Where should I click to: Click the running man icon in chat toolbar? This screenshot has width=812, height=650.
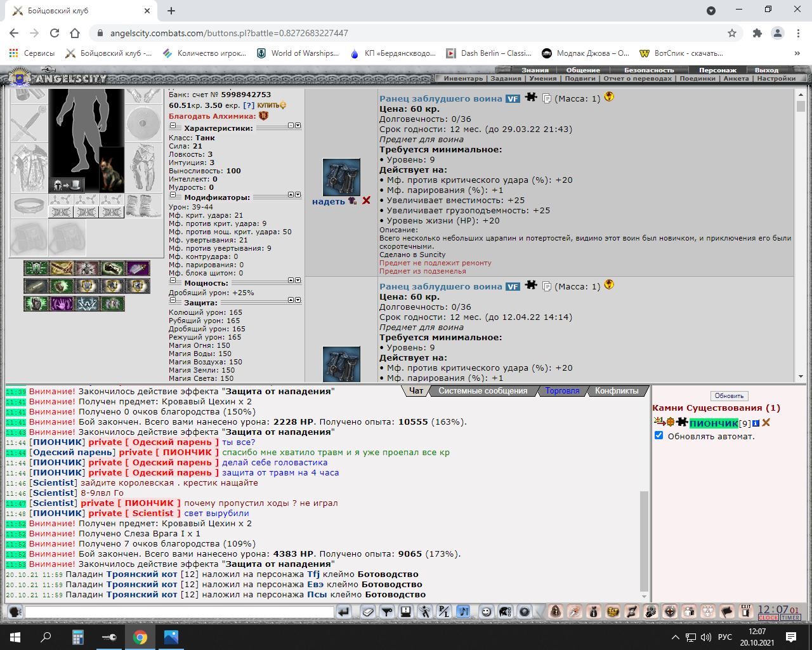click(425, 612)
